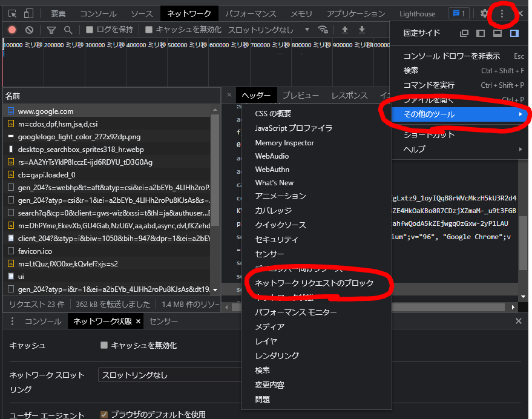532x419 pixels.
Task: Switch to the パフォーマンス panel tab
Action: pyautogui.click(x=251, y=13)
